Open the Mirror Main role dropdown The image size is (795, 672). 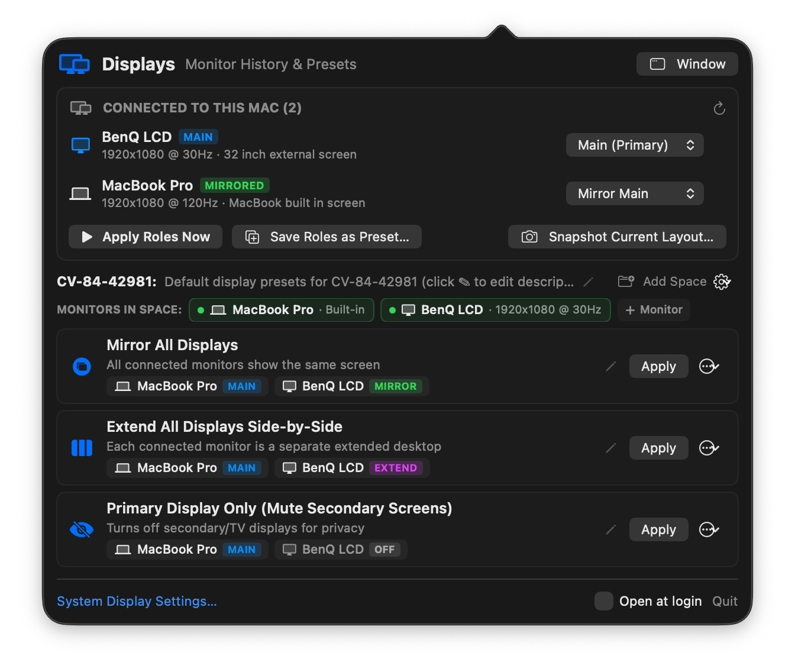[635, 194]
